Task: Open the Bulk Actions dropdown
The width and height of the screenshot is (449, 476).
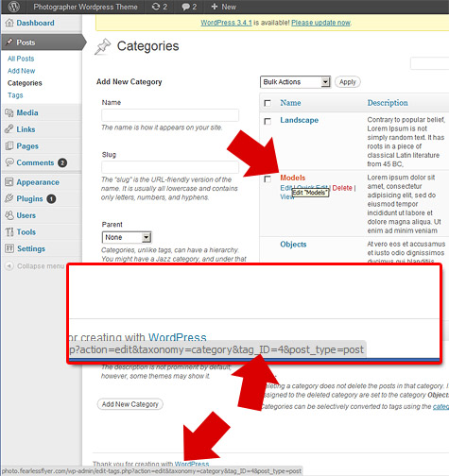Action: point(295,82)
